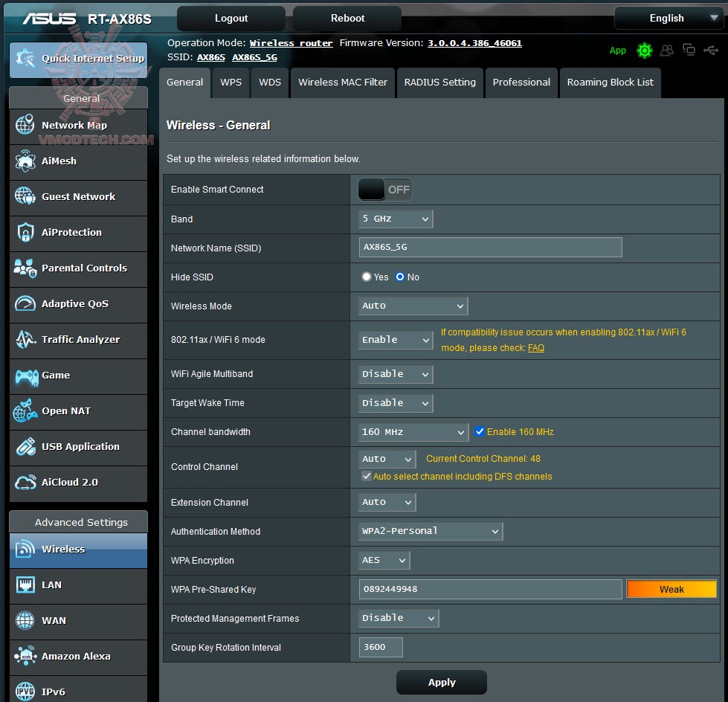Open the Band dropdown
The image size is (728, 702).
click(396, 219)
